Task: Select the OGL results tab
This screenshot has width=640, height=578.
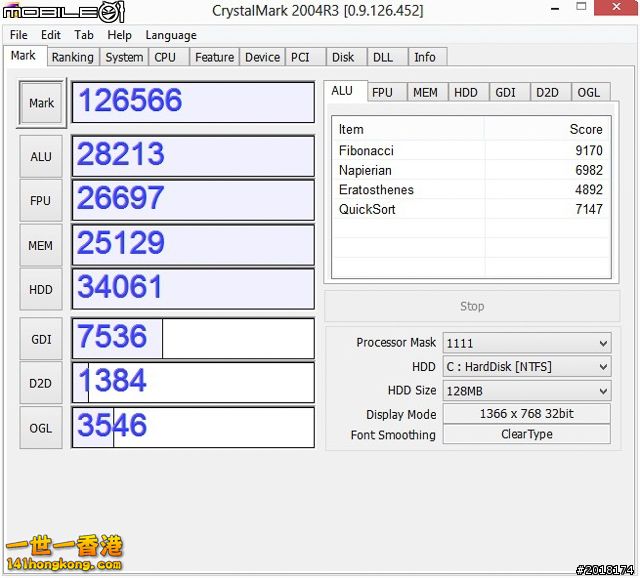Action: [589, 93]
